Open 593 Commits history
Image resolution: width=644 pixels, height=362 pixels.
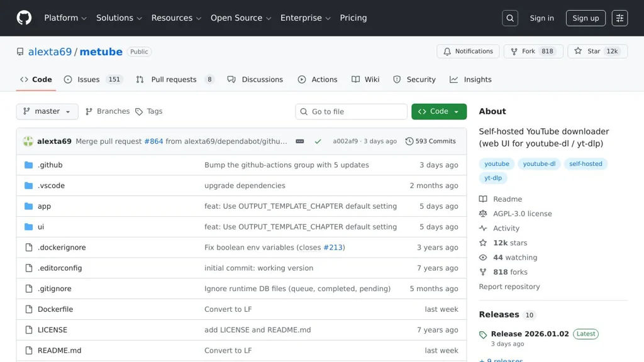click(x=431, y=141)
